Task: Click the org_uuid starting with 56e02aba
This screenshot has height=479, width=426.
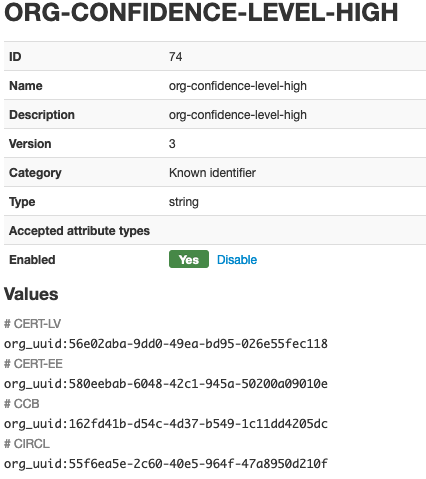Action: (166, 344)
